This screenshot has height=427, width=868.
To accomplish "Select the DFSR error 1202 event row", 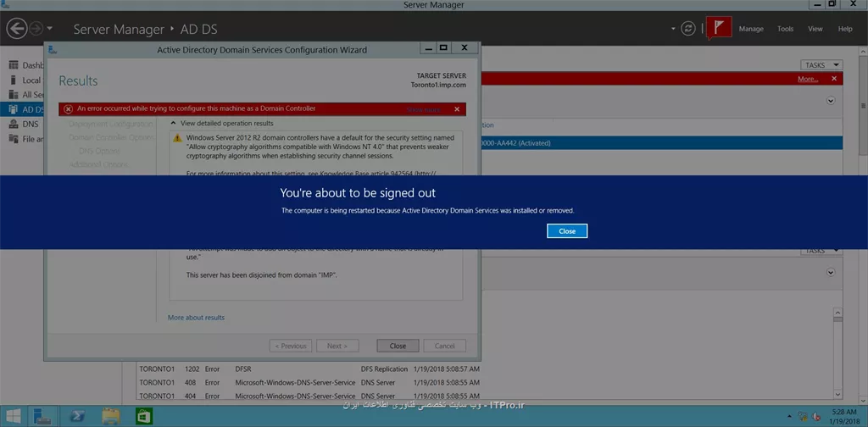I will pos(310,369).
